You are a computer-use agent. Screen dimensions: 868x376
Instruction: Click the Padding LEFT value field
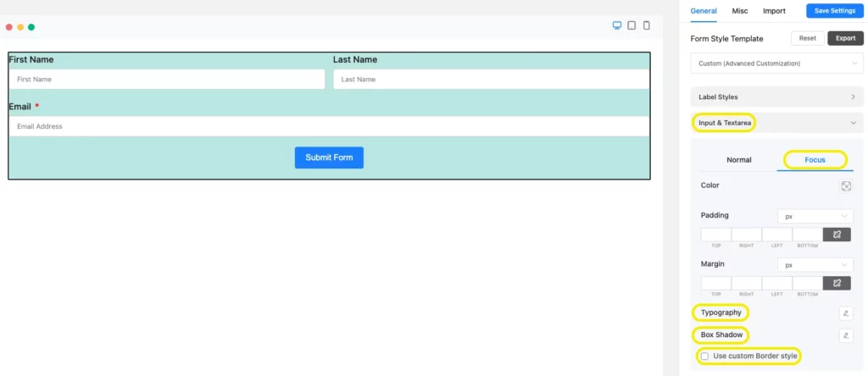pyautogui.click(x=776, y=235)
